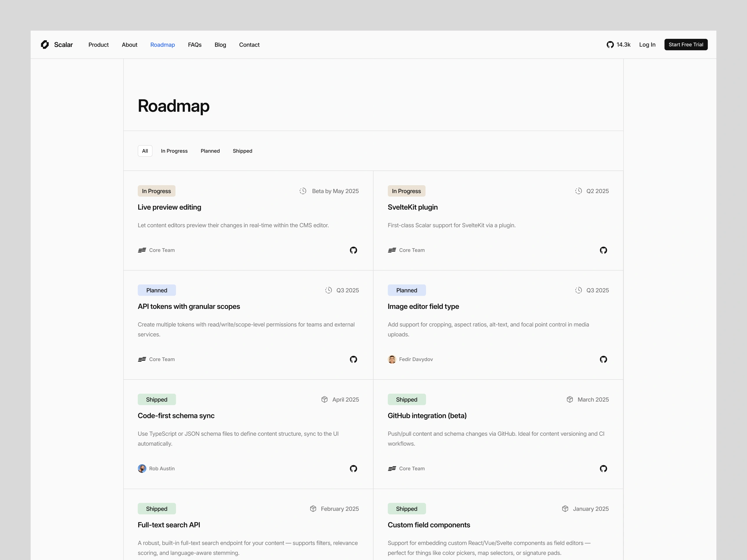This screenshot has height=560, width=747.
Task: Click Start Free Trial button
Action: coord(686,45)
